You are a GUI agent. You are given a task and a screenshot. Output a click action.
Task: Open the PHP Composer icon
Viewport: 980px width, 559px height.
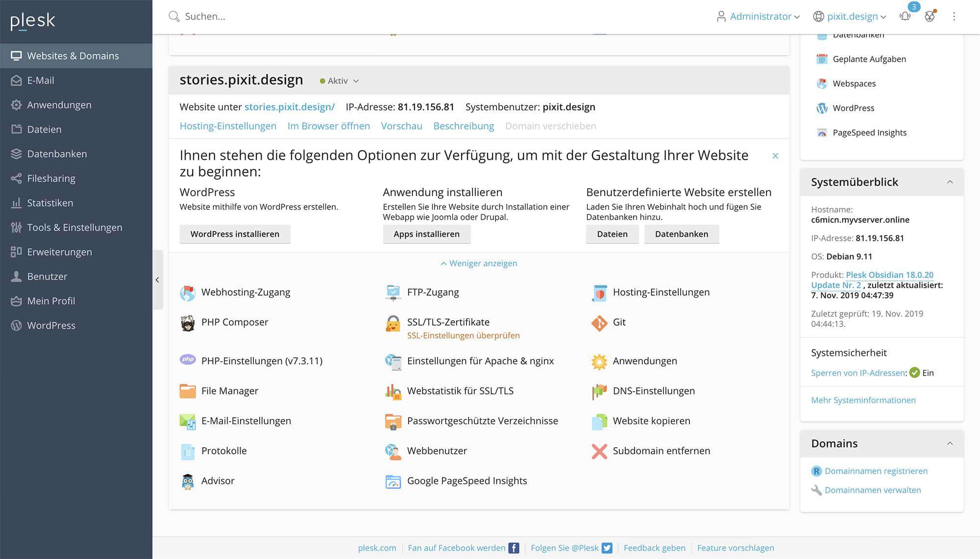(x=188, y=323)
